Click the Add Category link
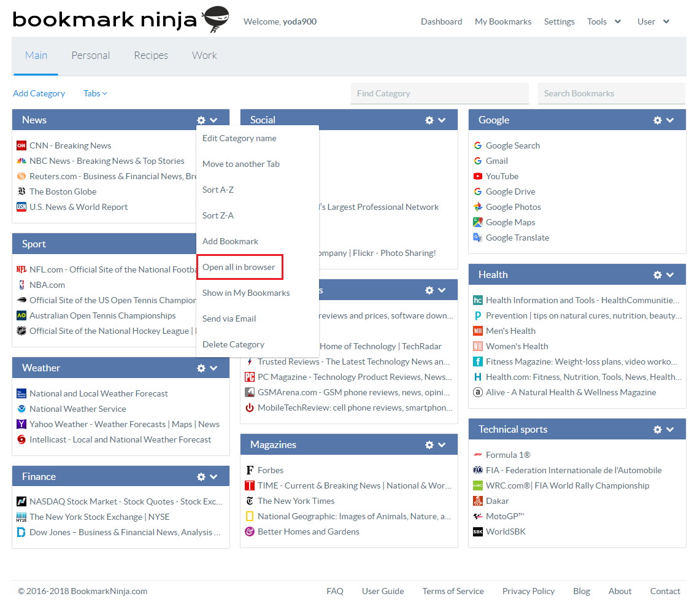This screenshot has width=700, height=607. tap(39, 93)
